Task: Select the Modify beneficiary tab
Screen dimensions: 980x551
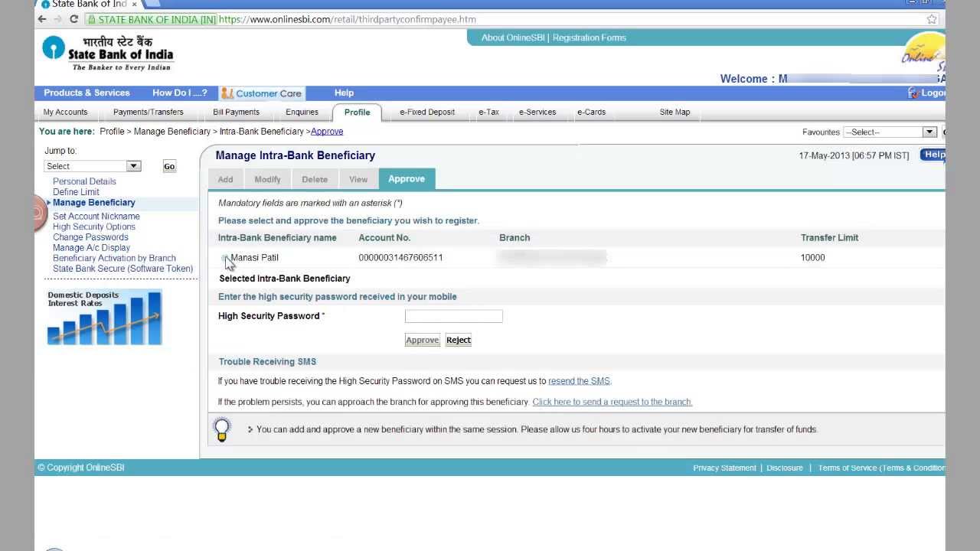Action: (267, 179)
